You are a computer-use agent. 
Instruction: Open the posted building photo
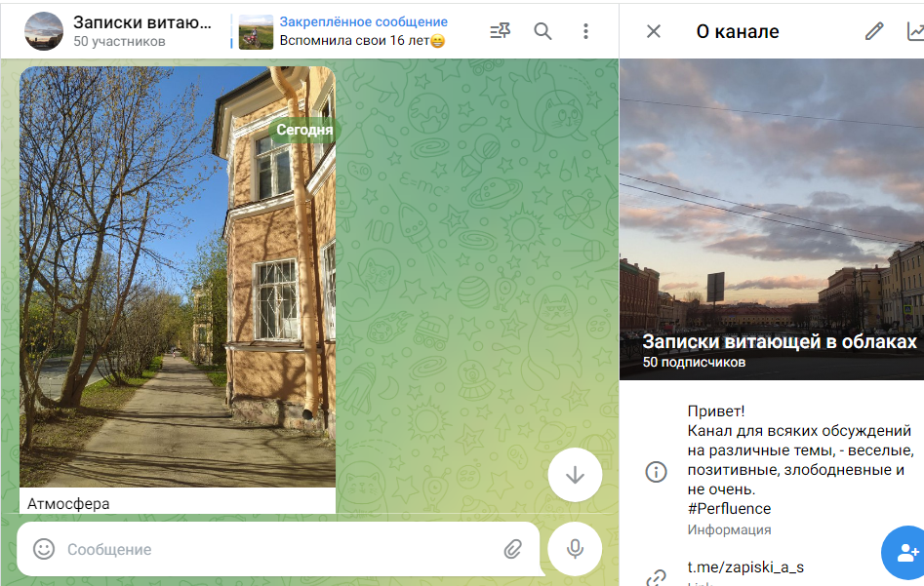[178, 277]
